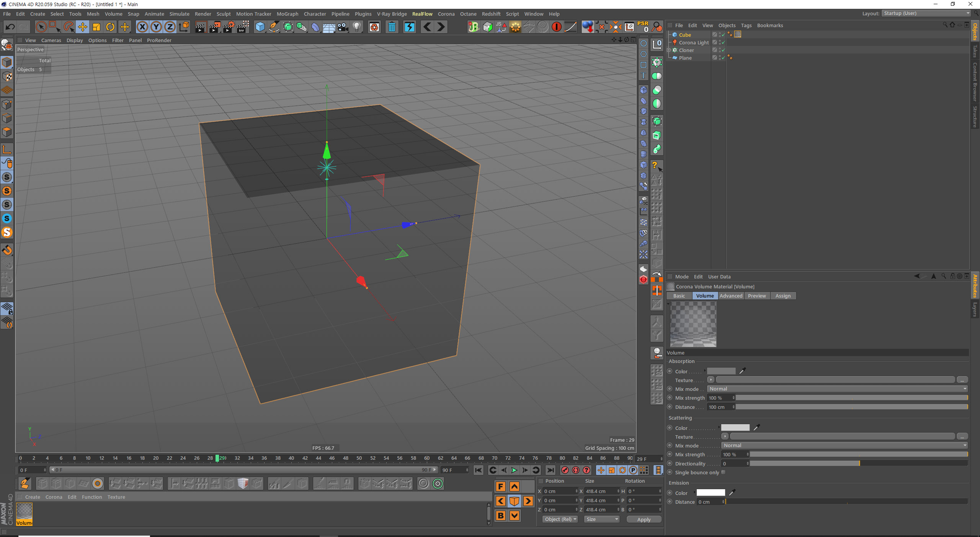Open the Pen spline tool
980x537 pixels.
pos(274,27)
